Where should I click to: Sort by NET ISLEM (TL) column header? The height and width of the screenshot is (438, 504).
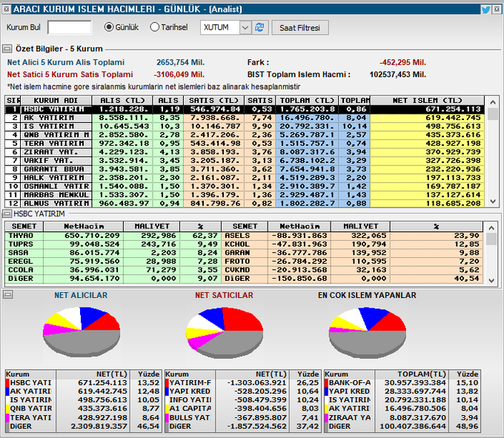[x=427, y=100]
